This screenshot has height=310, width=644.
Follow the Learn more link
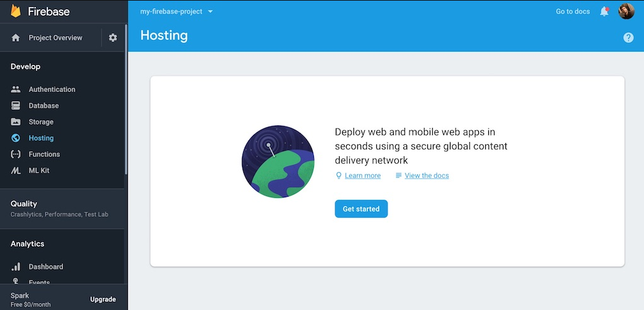click(363, 176)
